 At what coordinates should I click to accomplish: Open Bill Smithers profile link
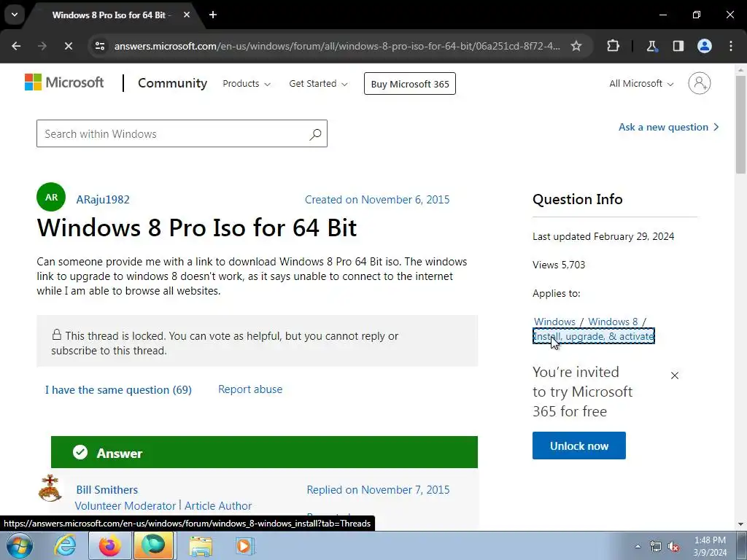(107, 490)
